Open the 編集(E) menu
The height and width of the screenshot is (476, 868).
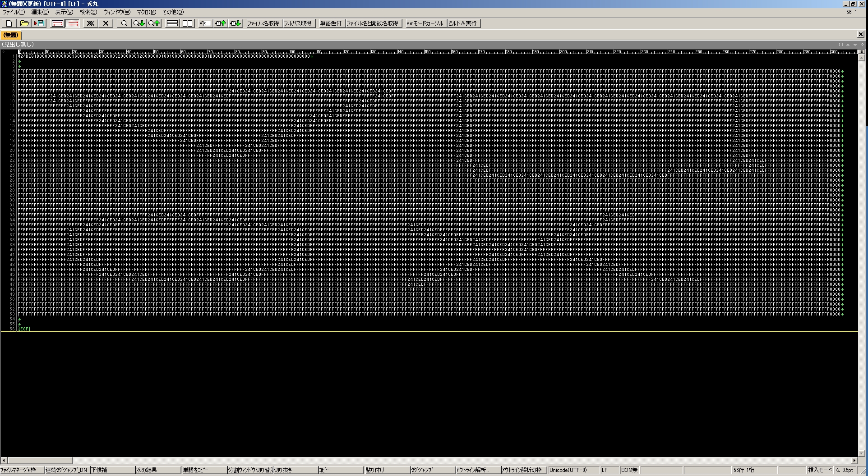tap(40, 12)
